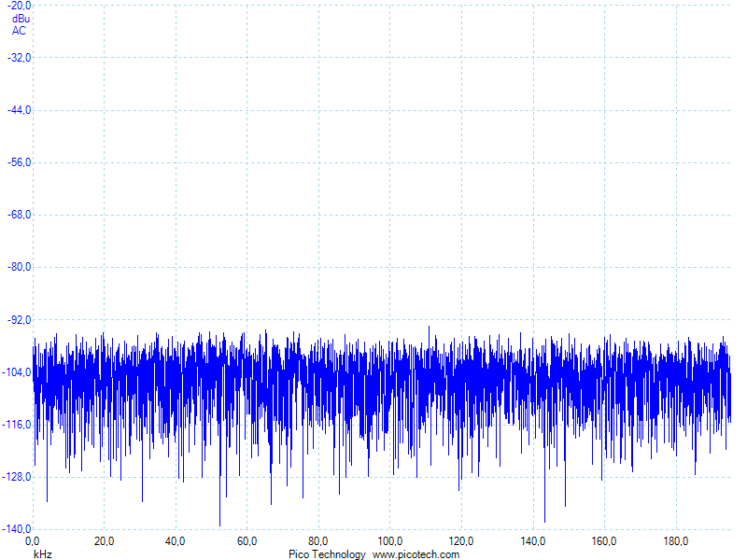
Task: Click the 100,0 frequency label
Action: tap(390, 541)
